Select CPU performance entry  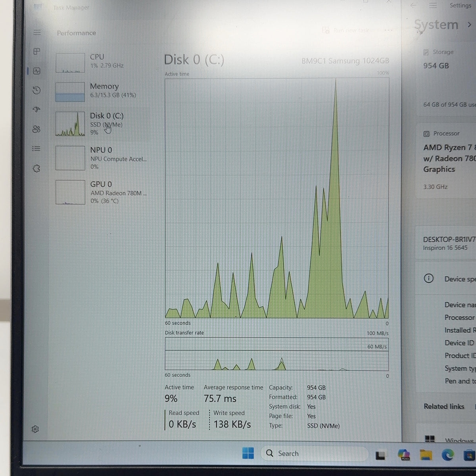pos(102,63)
